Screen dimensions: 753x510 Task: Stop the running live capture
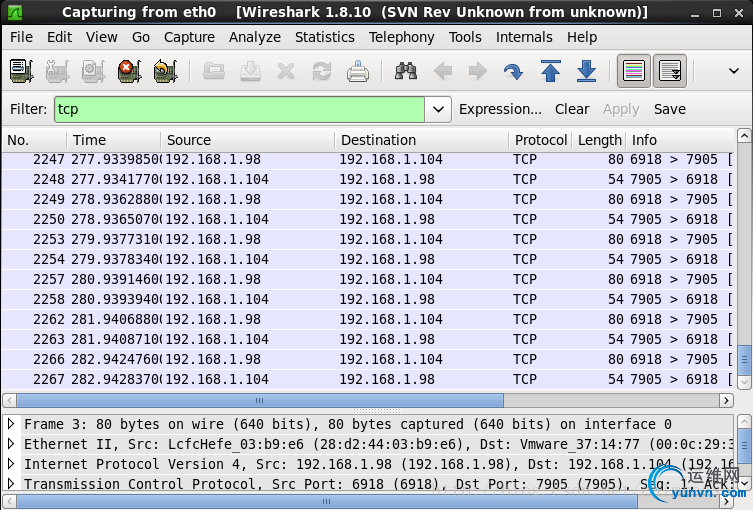tap(129, 71)
